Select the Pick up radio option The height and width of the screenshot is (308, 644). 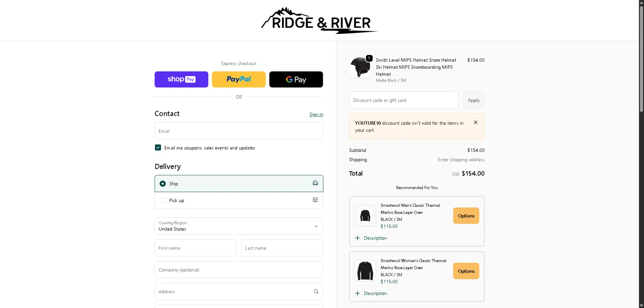tap(163, 200)
